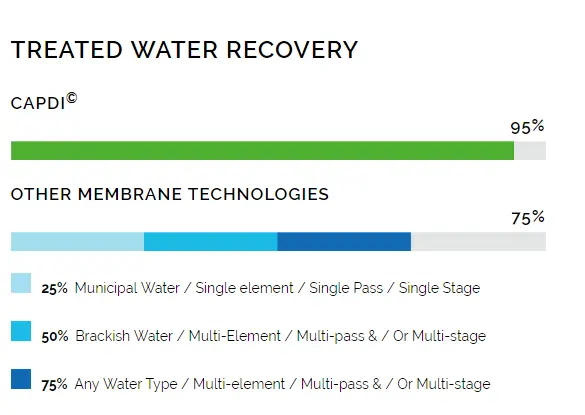Click the Municipal Water legend text

click(277, 288)
